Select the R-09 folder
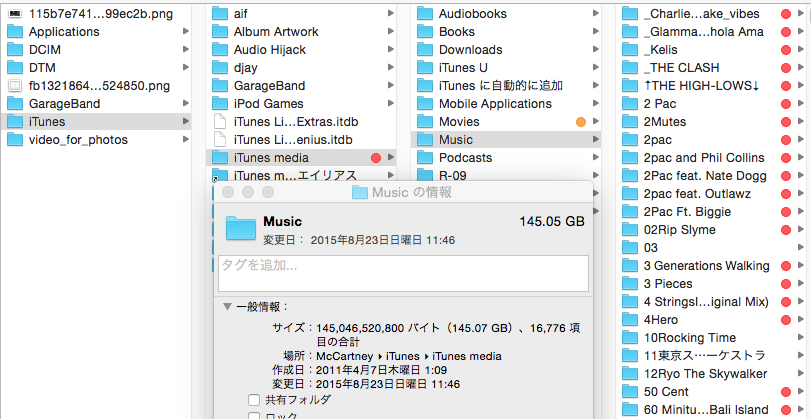This screenshot has width=811, height=419. (506, 176)
